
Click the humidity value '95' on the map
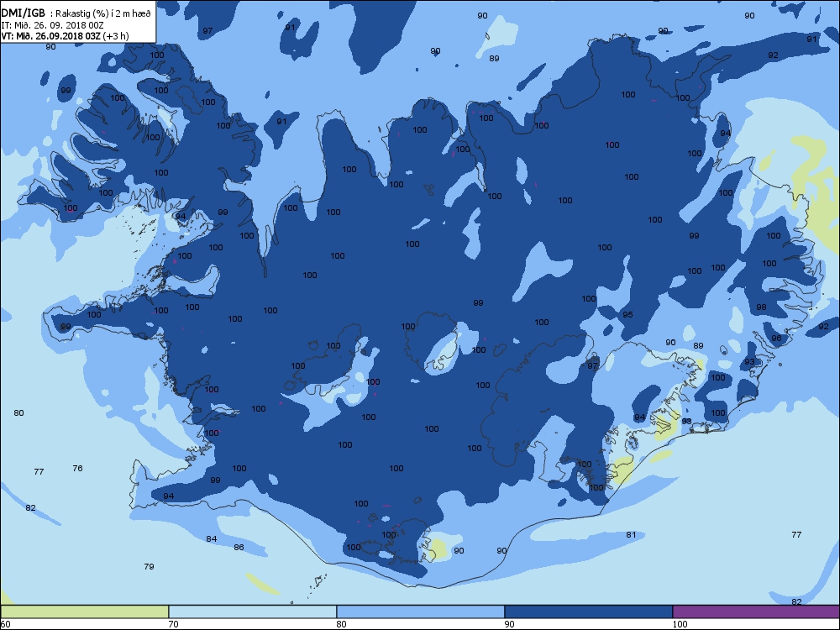627,315
